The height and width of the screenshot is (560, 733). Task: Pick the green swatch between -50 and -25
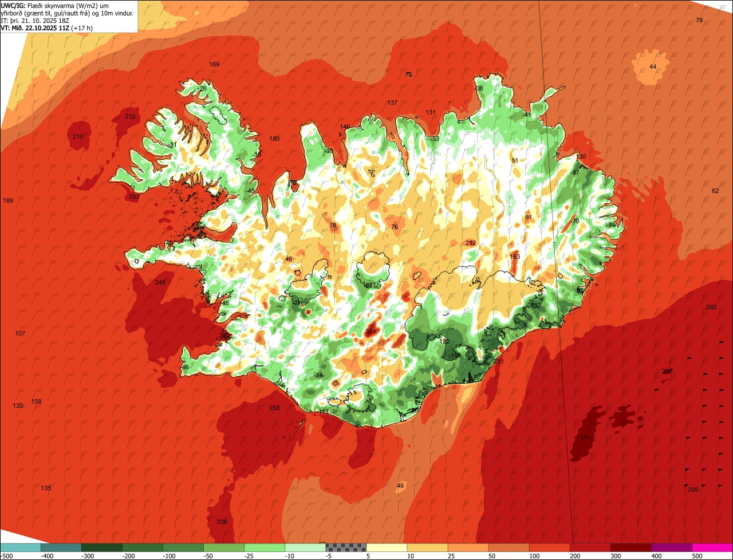click(224, 547)
